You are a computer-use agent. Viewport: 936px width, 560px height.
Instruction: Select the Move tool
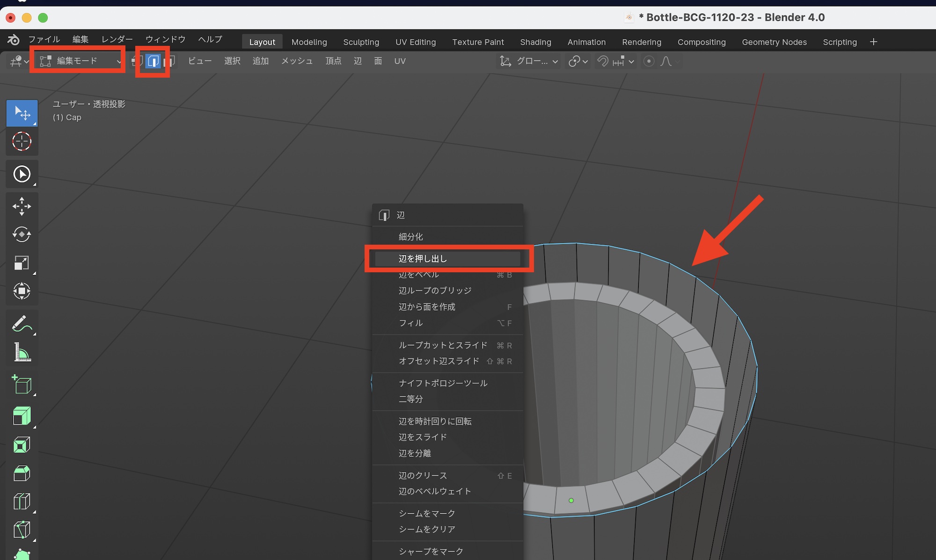22,206
